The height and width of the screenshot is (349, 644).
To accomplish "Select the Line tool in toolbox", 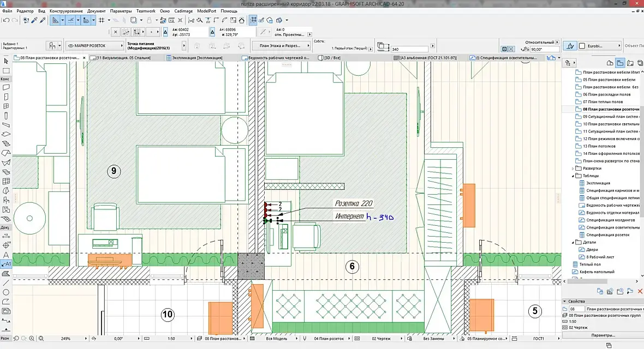I will pyautogui.click(x=6, y=282).
